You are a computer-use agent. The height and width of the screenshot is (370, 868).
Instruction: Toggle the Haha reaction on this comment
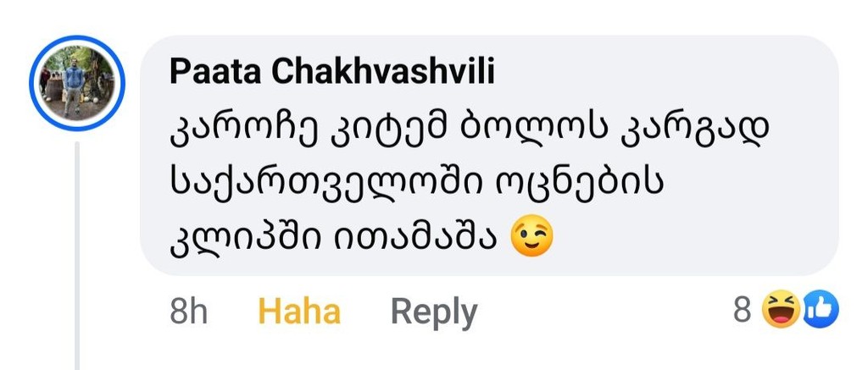(298, 312)
